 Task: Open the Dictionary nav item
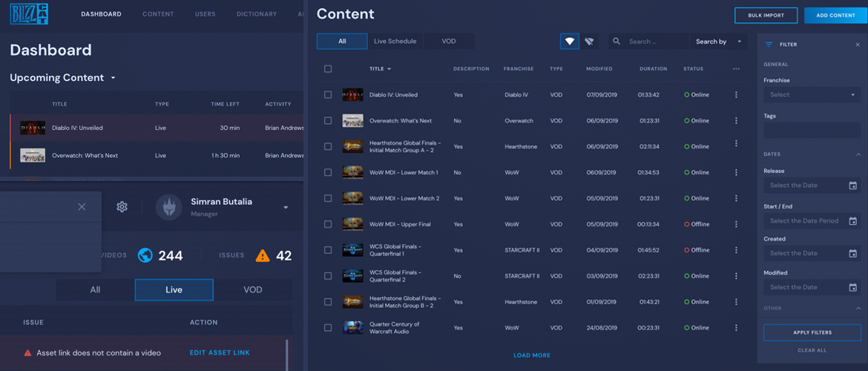coord(256,14)
